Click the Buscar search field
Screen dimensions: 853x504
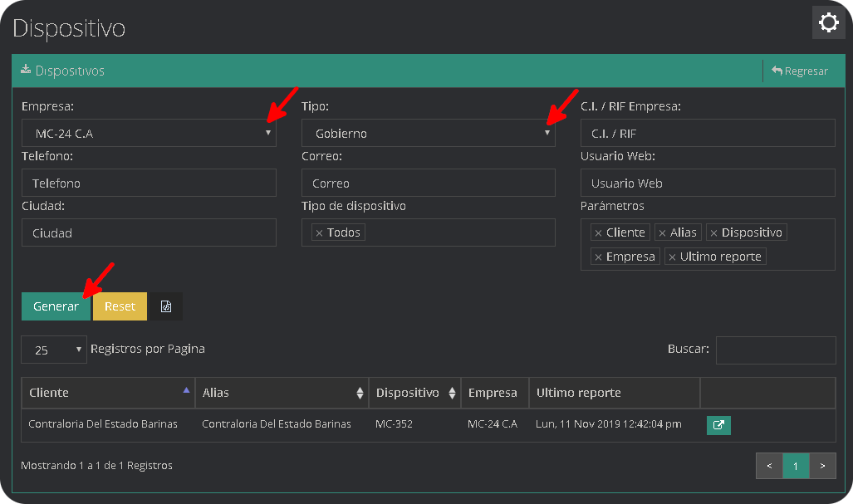(775, 350)
